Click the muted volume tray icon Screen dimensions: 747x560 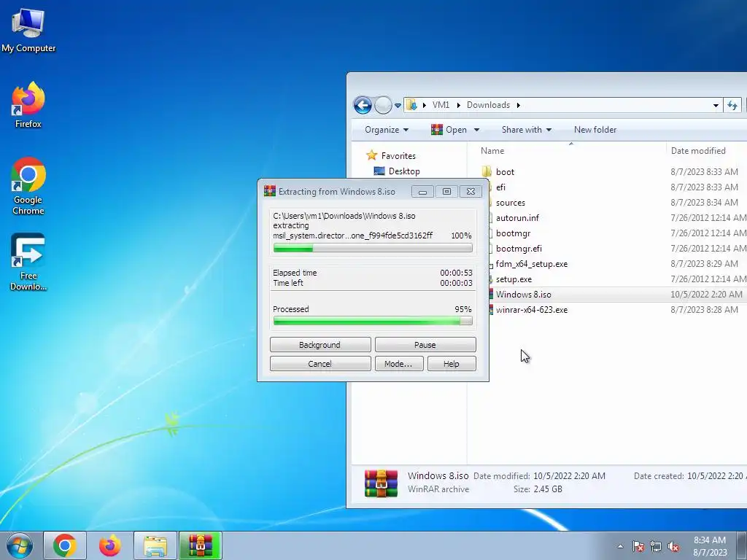(x=673, y=546)
